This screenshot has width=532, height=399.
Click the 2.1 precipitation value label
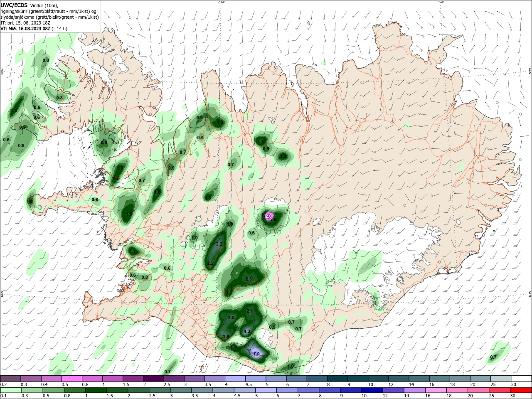(250, 311)
